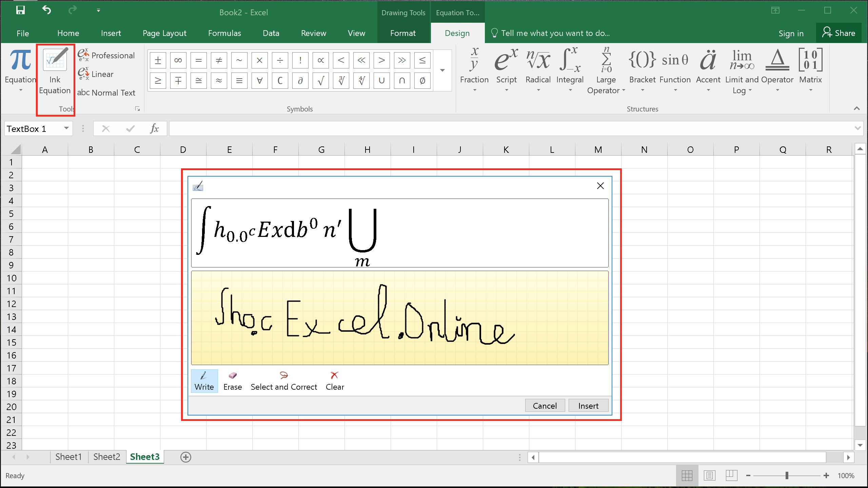Undo the last action
Viewport: 868px width, 488px height.
click(46, 10)
